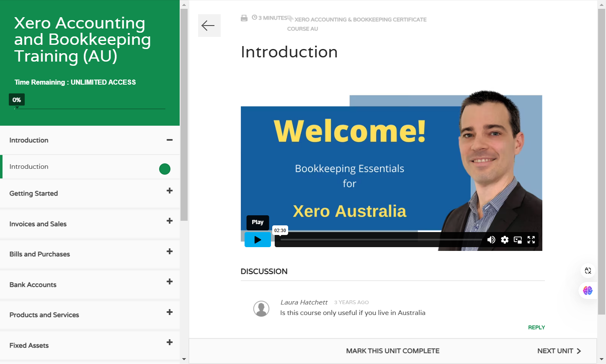
Task: Click the main page vertical scrollbar
Action: coord(602,161)
